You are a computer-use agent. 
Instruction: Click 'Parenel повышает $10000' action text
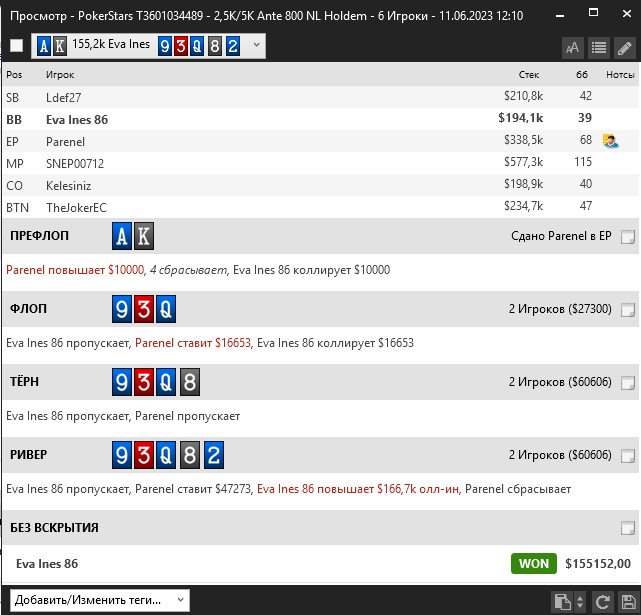point(75,270)
